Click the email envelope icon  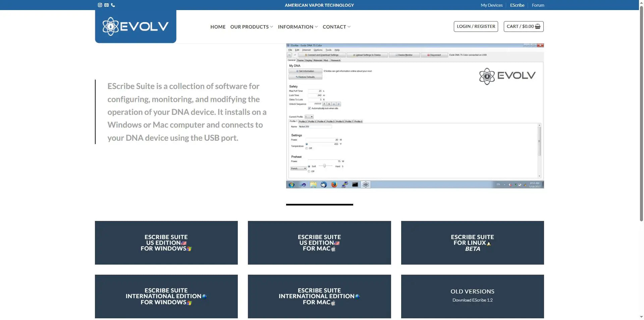[106, 5]
